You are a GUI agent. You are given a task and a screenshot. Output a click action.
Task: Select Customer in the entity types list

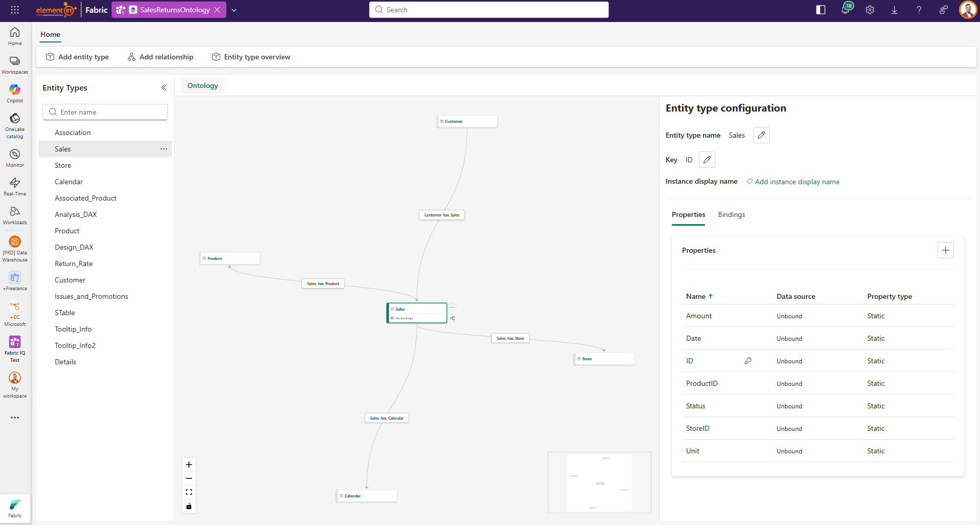pos(70,280)
